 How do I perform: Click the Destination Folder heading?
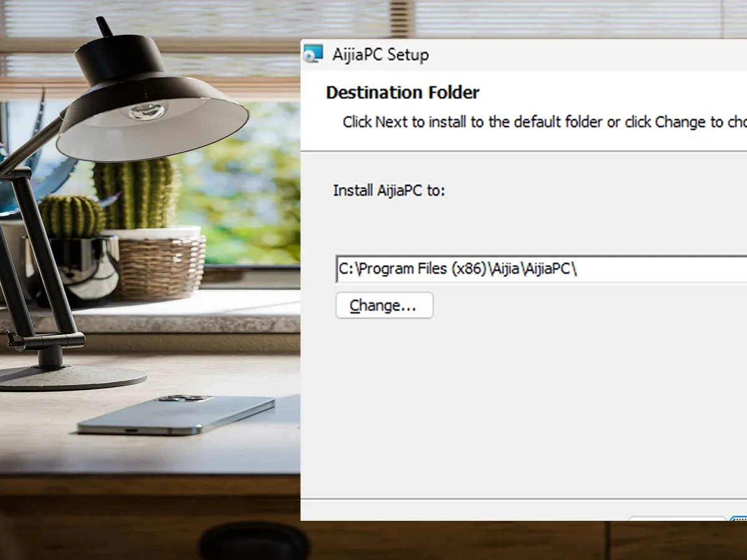402,93
